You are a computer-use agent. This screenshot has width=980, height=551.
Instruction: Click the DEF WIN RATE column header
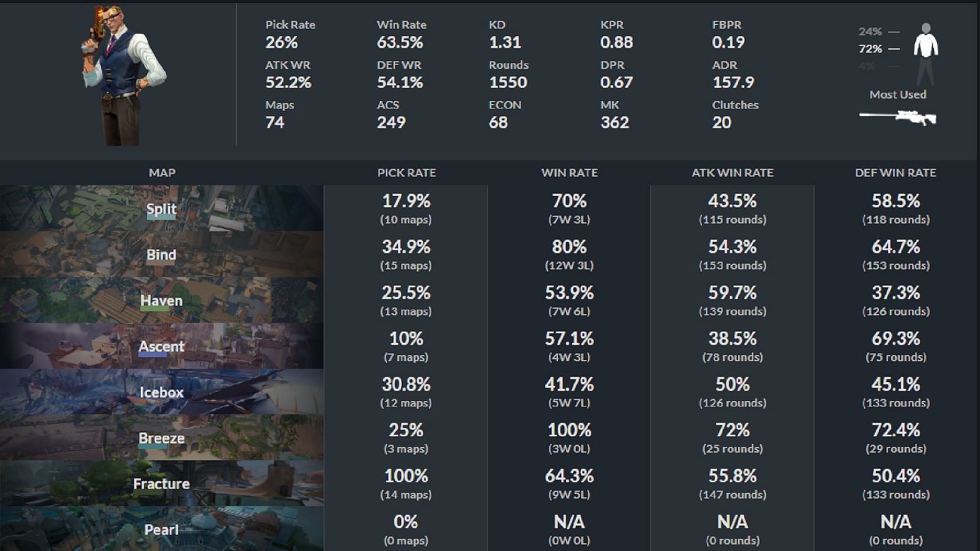coord(895,173)
